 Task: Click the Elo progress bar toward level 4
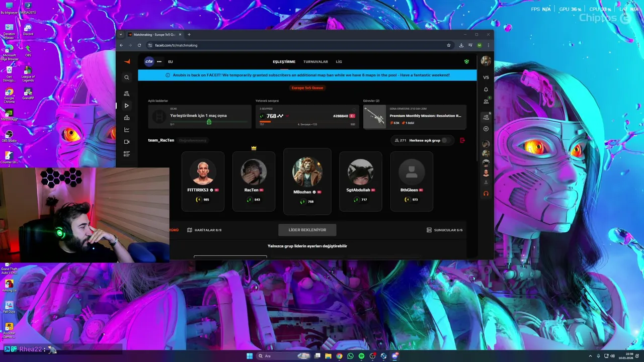coord(307,121)
